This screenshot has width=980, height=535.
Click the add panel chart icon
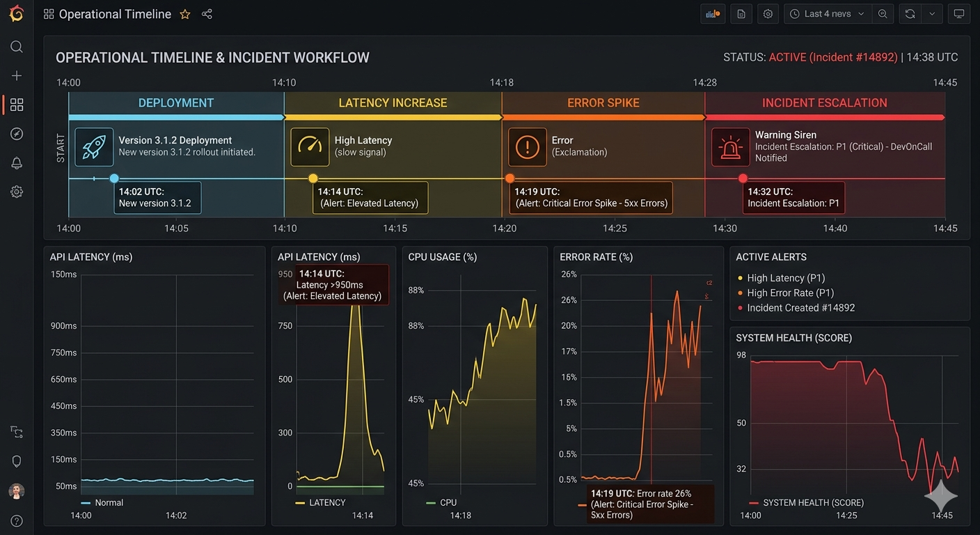(712, 14)
